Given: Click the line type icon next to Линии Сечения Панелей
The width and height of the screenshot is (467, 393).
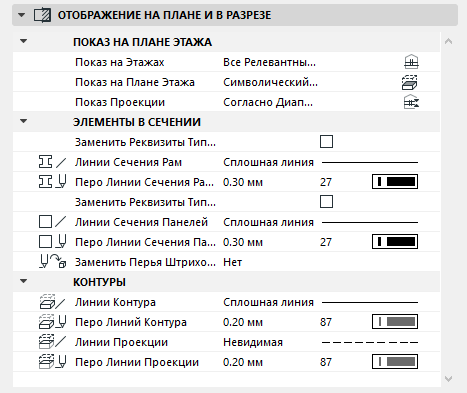Looking at the screenshot, I should pos(61,222).
